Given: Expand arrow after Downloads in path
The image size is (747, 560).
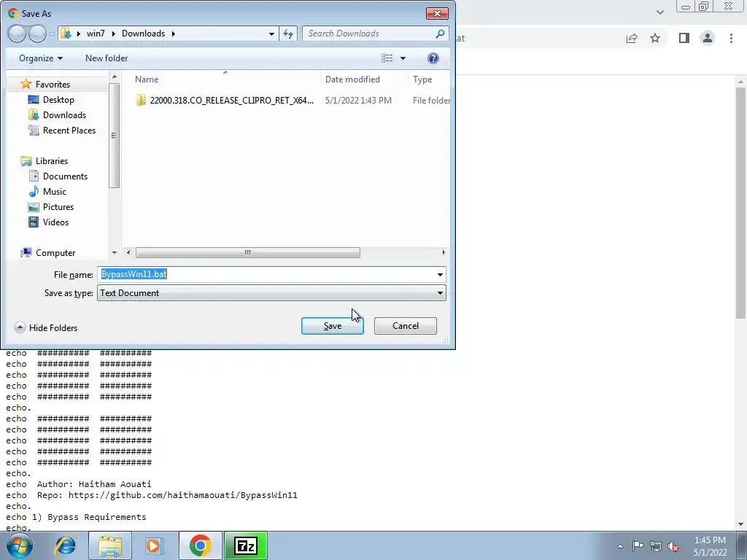Looking at the screenshot, I should pos(174,34).
